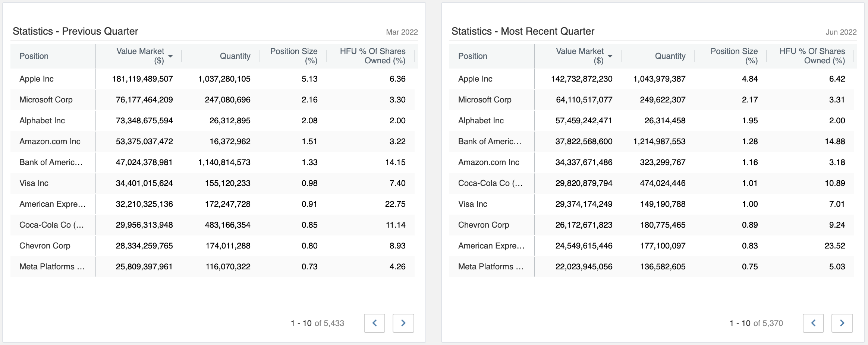This screenshot has width=868, height=345.
Task: Click Quantity header in Most Recent Quarter table
Action: pos(670,56)
